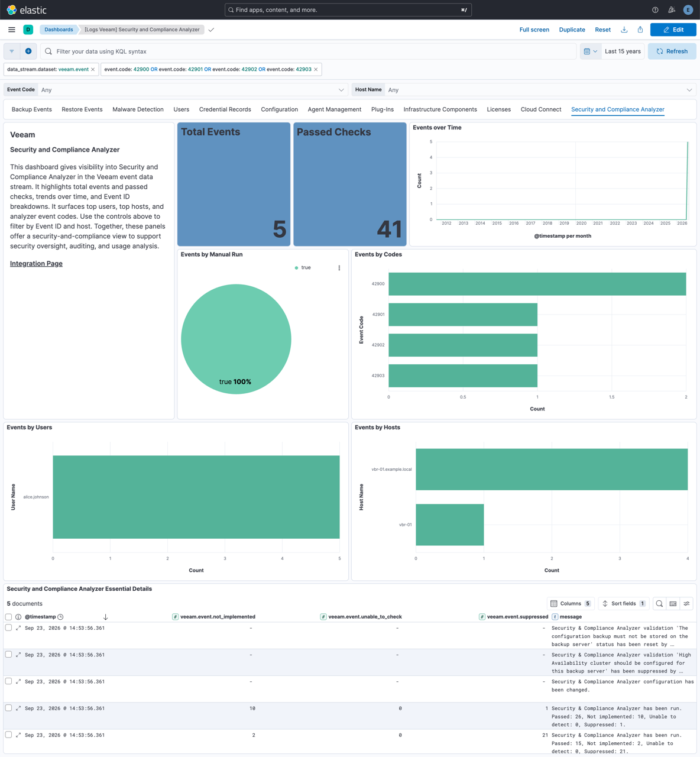Click the Duplicate button
700x757 pixels.
coord(572,30)
